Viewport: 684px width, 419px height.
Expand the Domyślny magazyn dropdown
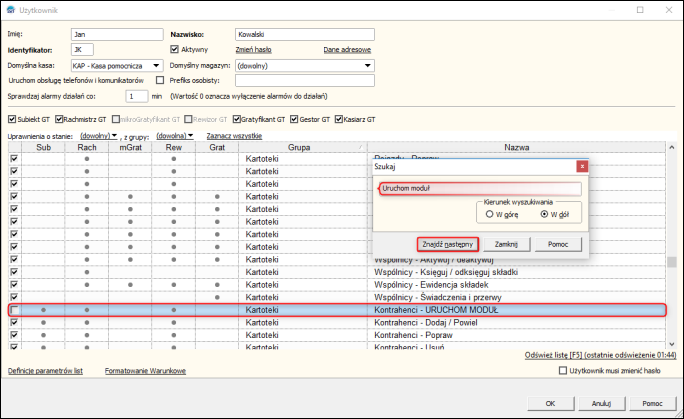[369, 64]
